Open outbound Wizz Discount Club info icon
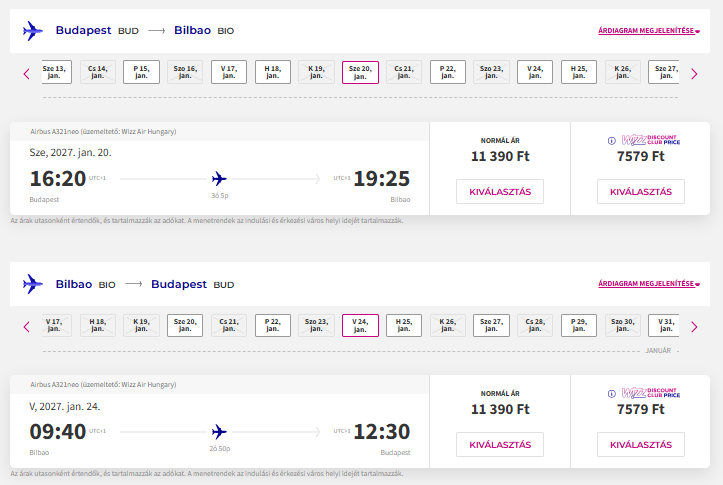This screenshot has width=723, height=485. coord(611,141)
